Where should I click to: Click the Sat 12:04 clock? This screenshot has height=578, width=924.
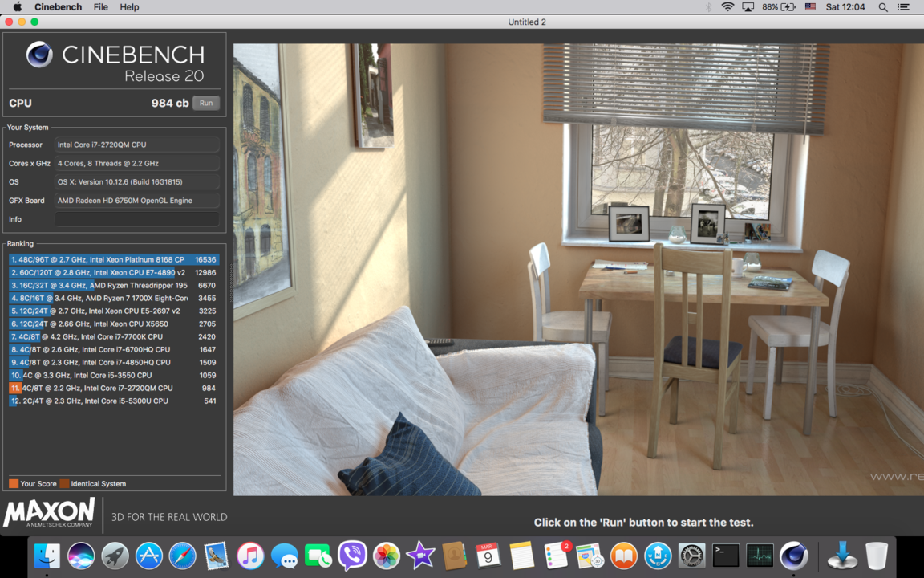click(845, 7)
